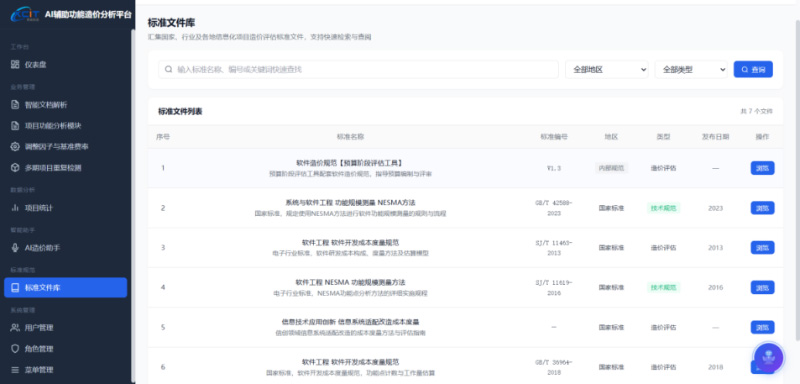The height and width of the screenshot is (384, 800).
Task: Click the 地区 column header
Action: [611, 137]
